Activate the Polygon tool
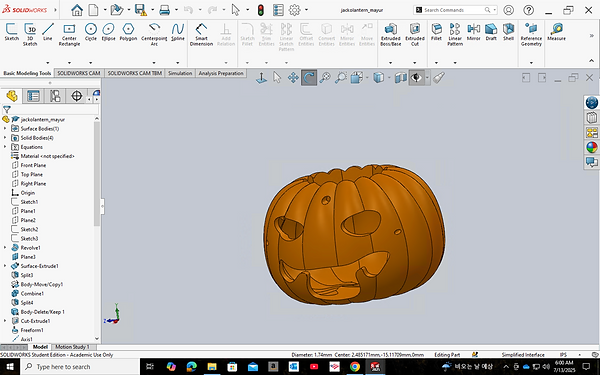Screen dimensions: 600x375 [x=128, y=31]
